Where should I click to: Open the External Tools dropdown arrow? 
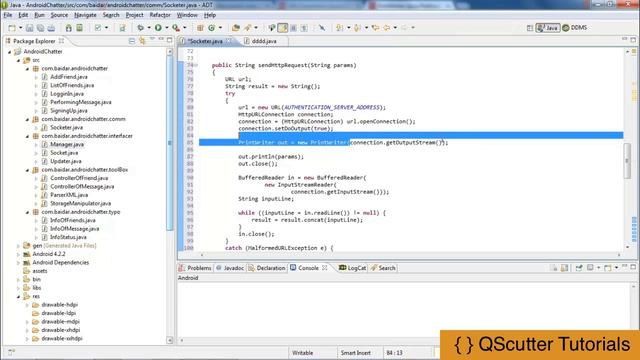click(x=184, y=28)
